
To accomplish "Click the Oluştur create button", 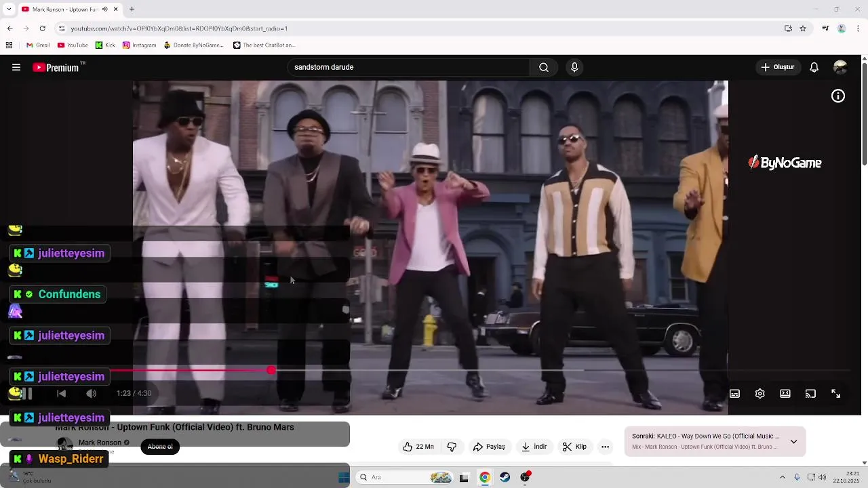I will (777, 67).
